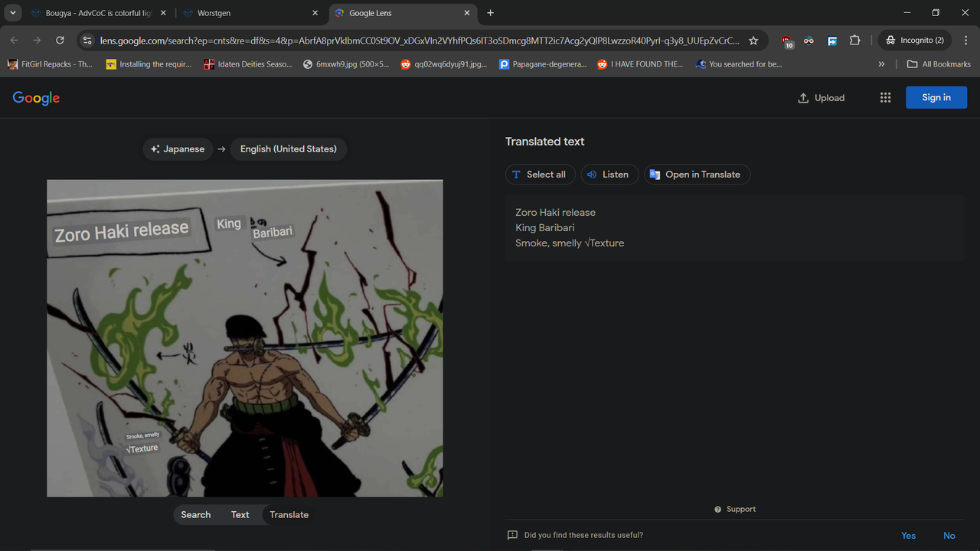Open a new browser tab
The height and width of the screenshot is (551, 980).
tap(490, 13)
